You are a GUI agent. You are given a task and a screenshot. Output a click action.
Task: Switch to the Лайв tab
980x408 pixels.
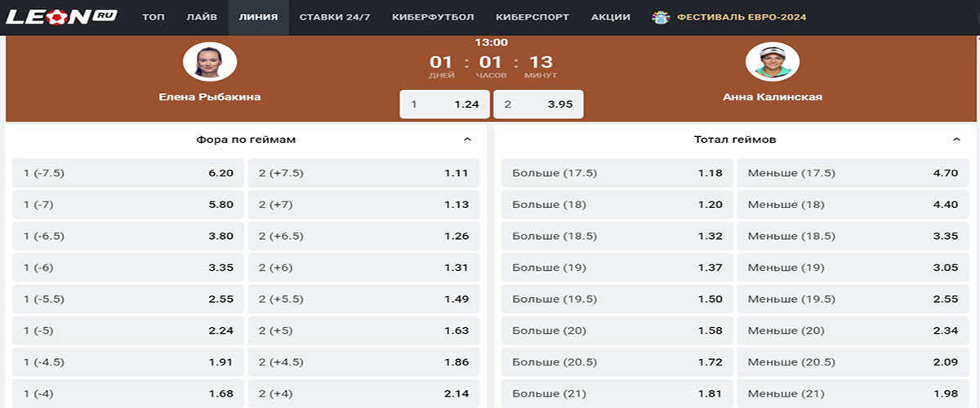click(x=202, y=17)
